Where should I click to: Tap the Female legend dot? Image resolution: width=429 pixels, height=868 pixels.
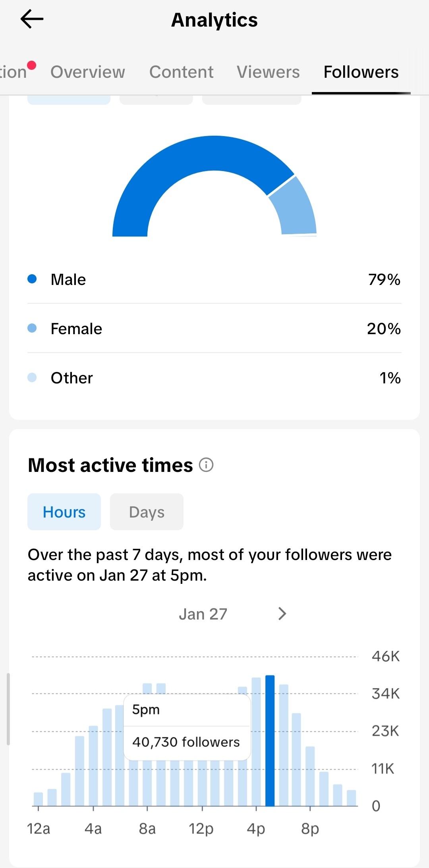pos(32,328)
